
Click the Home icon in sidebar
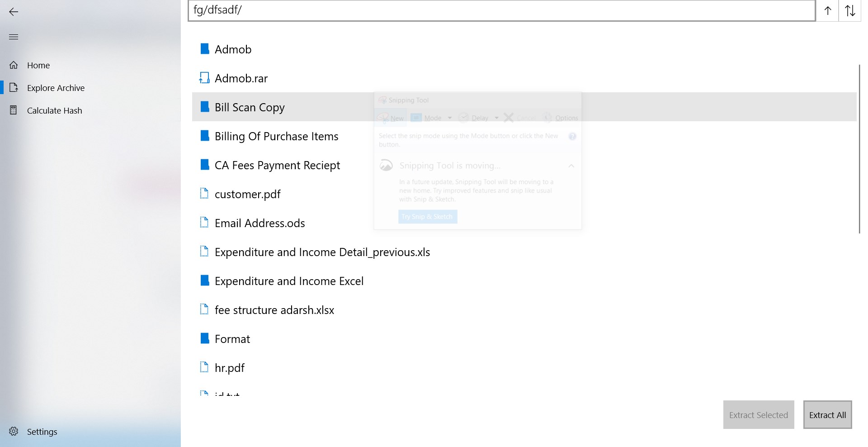click(14, 65)
